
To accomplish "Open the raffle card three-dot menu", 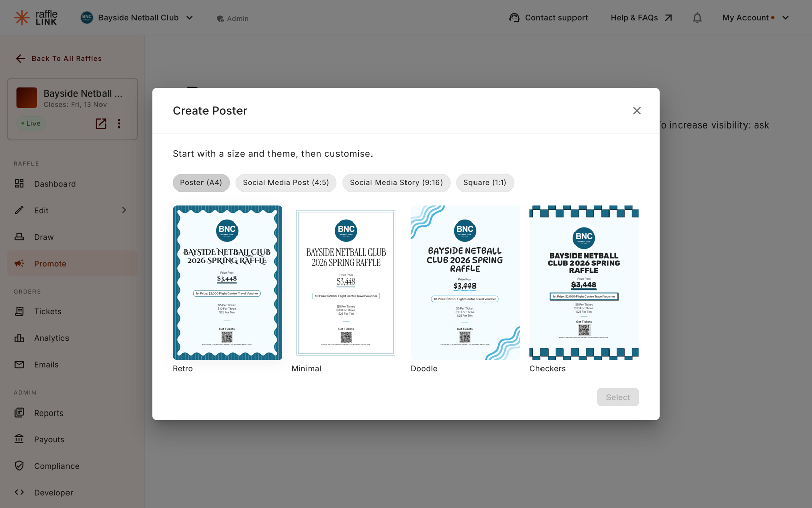I will click(x=119, y=123).
